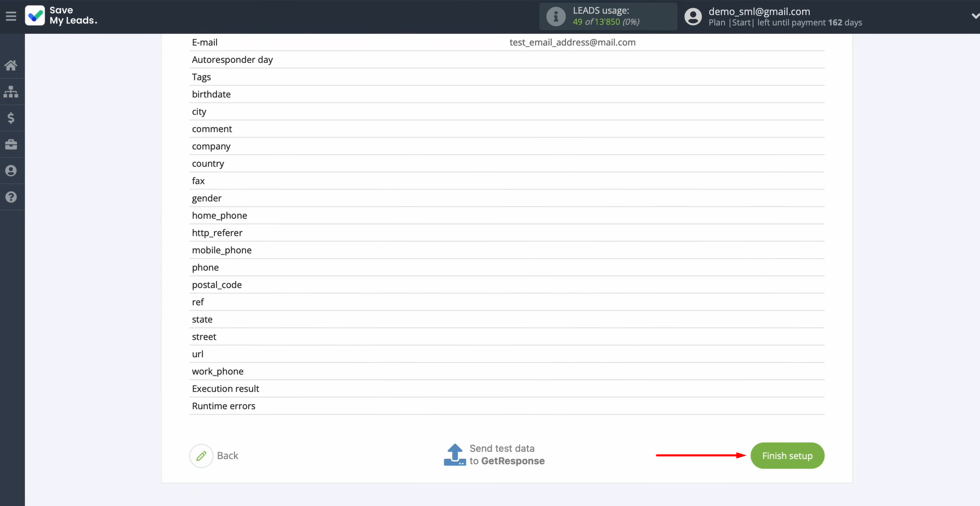Click the demo_sml@gmail.com account name
Screen dimensions: 980x506
pos(759,11)
